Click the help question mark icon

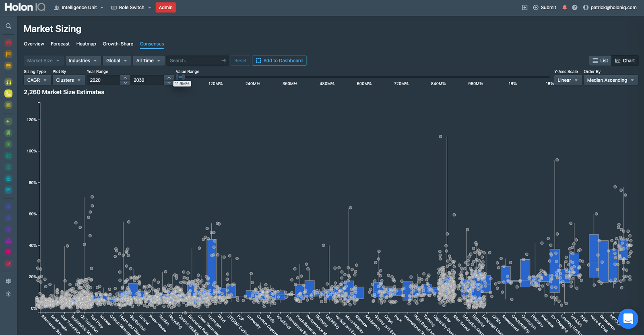tap(574, 8)
